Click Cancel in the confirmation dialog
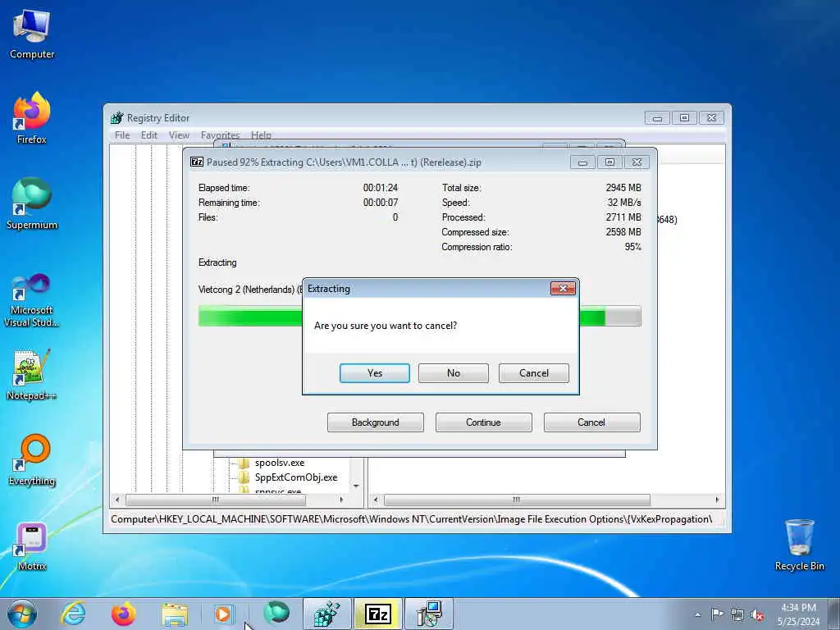Screen dimensions: 840x630 [533, 373]
